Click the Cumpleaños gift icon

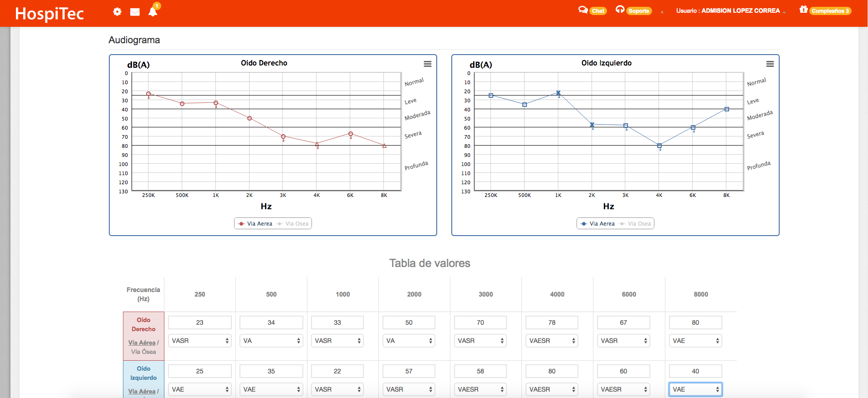803,10
